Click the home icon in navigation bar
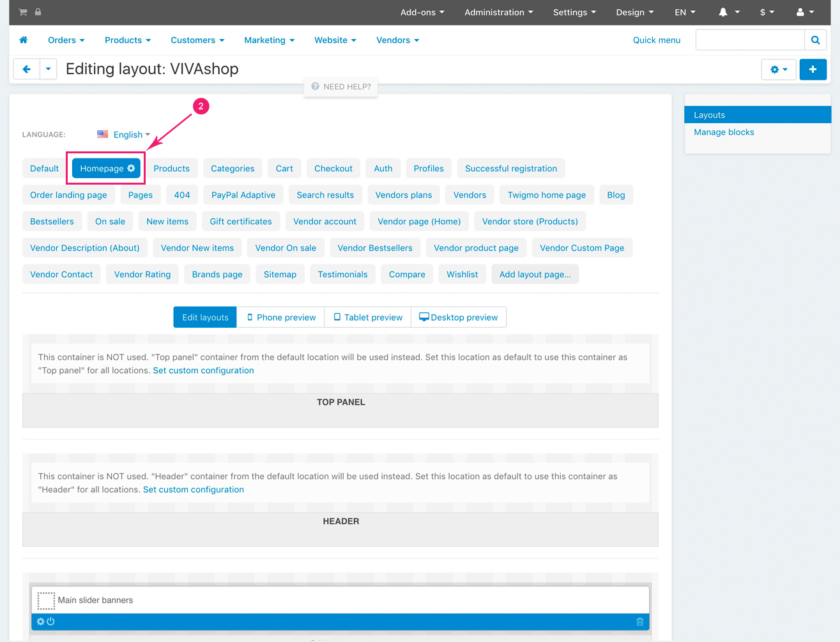 tap(24, 40)
